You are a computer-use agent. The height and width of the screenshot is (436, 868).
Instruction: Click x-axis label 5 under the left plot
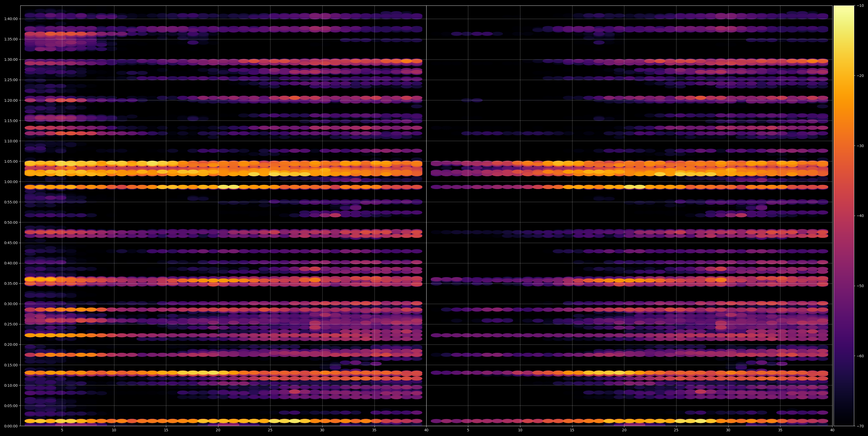(x=62, y=430)
